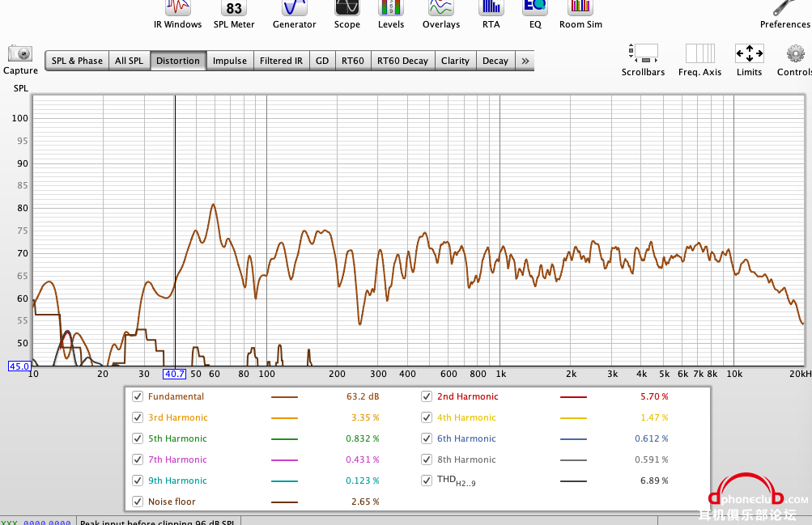Click the fundamental peak near 60 Hz

pyautogui.click(x=213, y=205)
